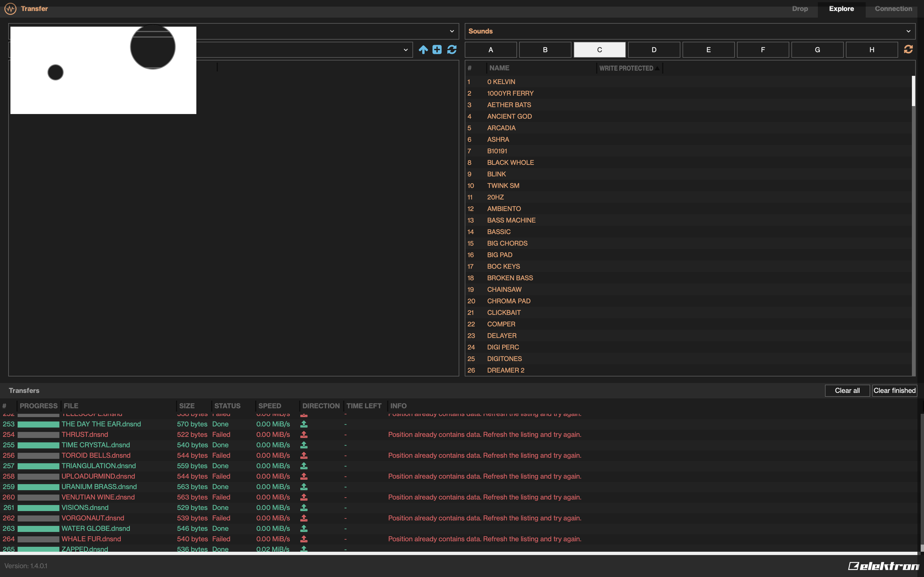
Task: Click the Transfer waveform logo icon
Action: pos(10,9)
